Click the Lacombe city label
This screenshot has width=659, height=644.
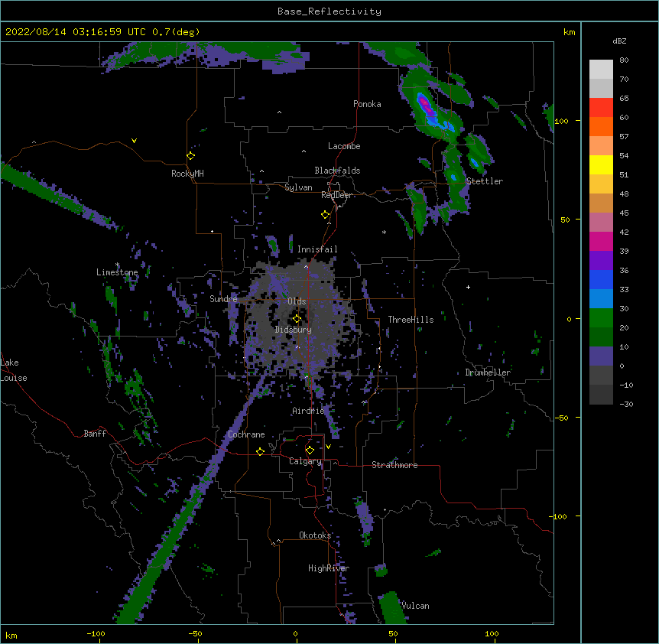(344, 146)
